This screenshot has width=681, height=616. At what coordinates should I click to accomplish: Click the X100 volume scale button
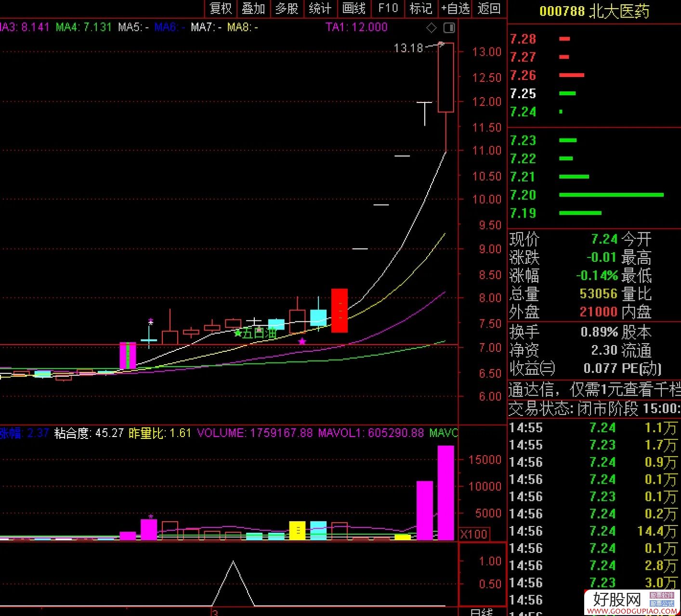pyautogui.click(x=474, y=534)
